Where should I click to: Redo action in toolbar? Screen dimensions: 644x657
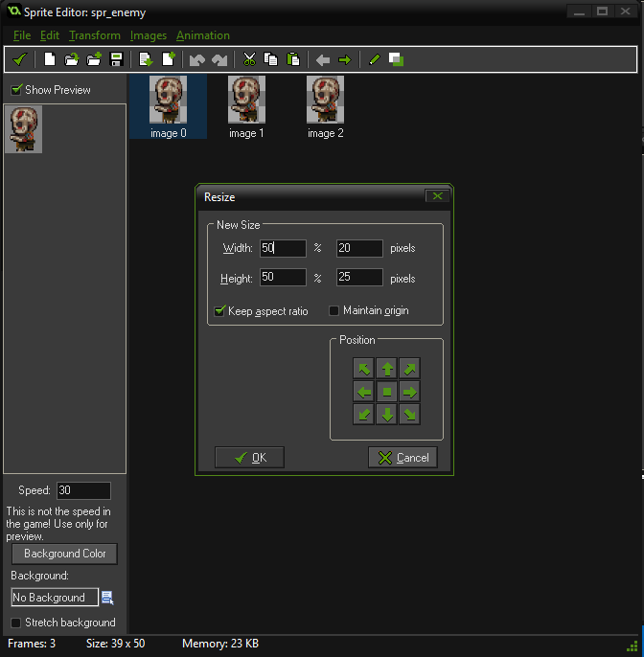point(219,60)
